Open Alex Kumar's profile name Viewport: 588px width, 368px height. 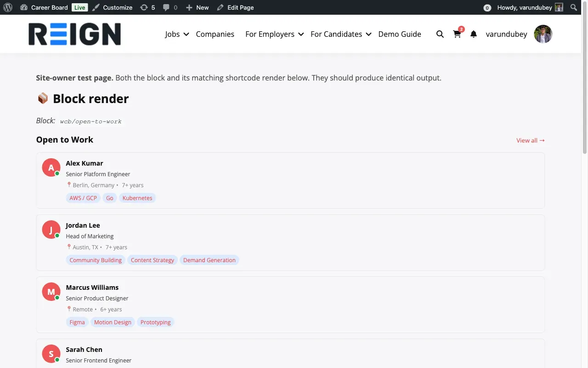[85, 163]
